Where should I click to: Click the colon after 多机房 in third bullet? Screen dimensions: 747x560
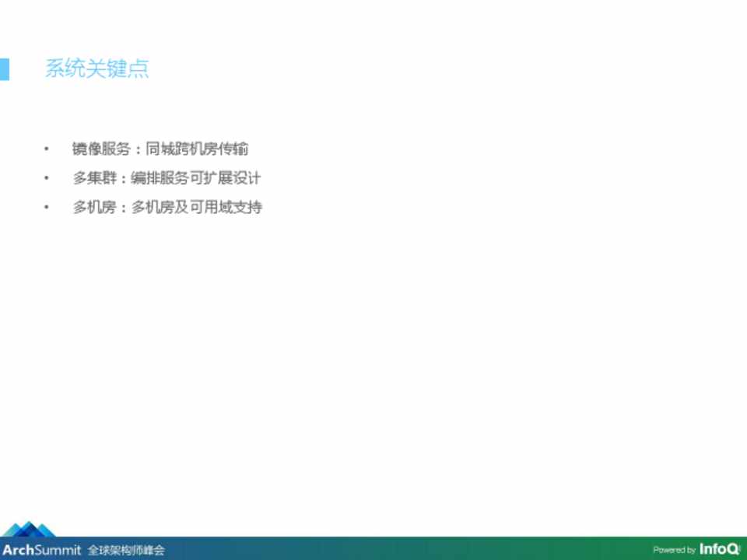(x=123, y=208)
